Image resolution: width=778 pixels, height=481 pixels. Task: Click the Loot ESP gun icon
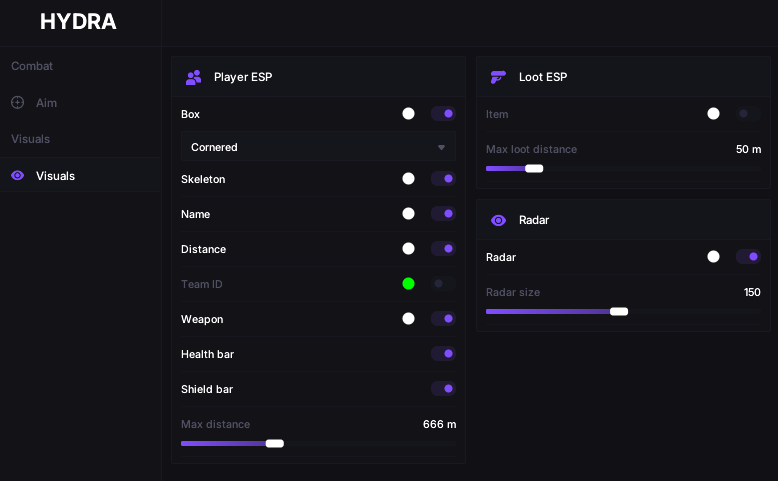pos(498,77)
